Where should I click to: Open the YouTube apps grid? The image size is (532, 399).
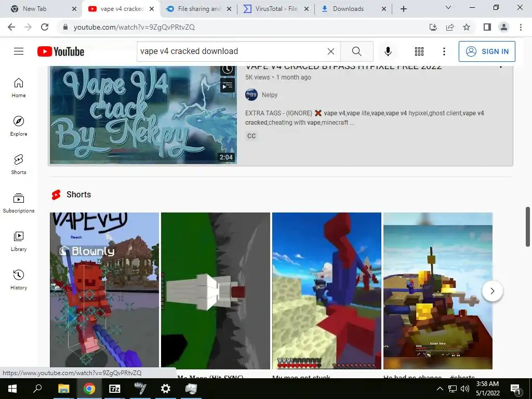[419, 51]
